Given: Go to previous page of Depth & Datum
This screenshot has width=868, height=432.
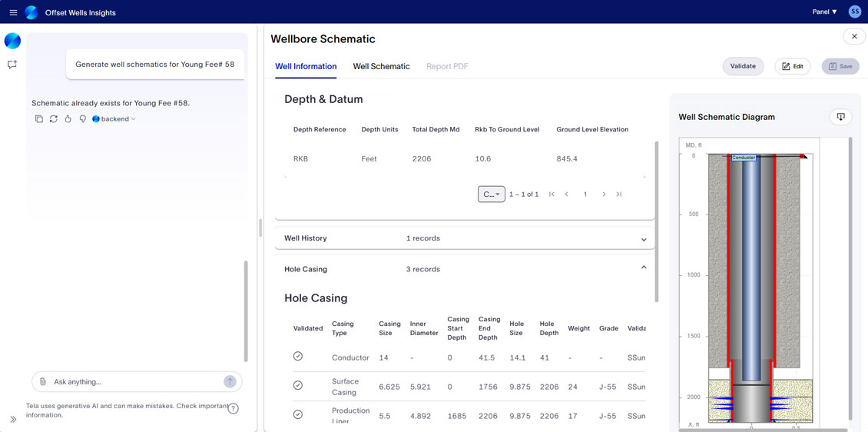Looking at the screenshot, I should (x=567, y=194).
